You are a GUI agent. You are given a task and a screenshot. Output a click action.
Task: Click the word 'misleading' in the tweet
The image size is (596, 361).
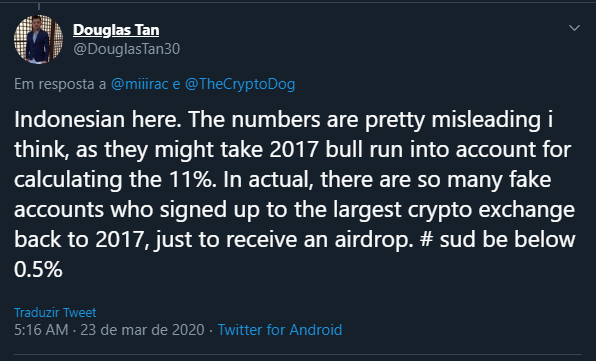pyautogui.click(x=486, y=120)
